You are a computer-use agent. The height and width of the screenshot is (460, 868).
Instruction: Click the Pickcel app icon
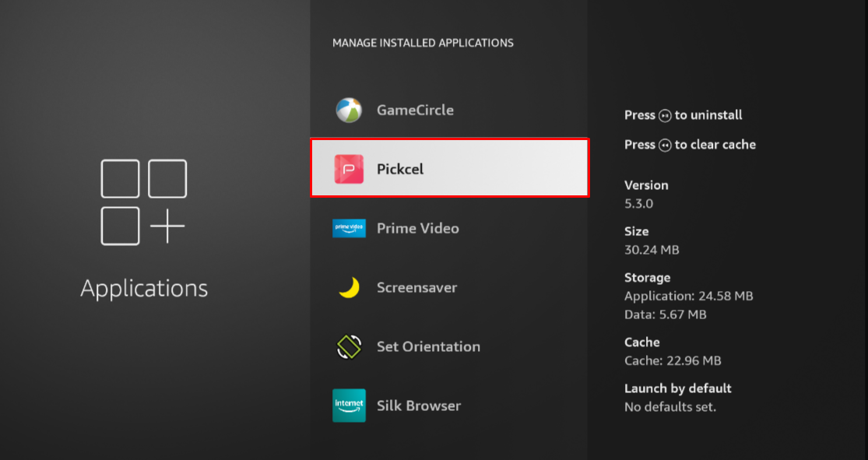(349, 169)
